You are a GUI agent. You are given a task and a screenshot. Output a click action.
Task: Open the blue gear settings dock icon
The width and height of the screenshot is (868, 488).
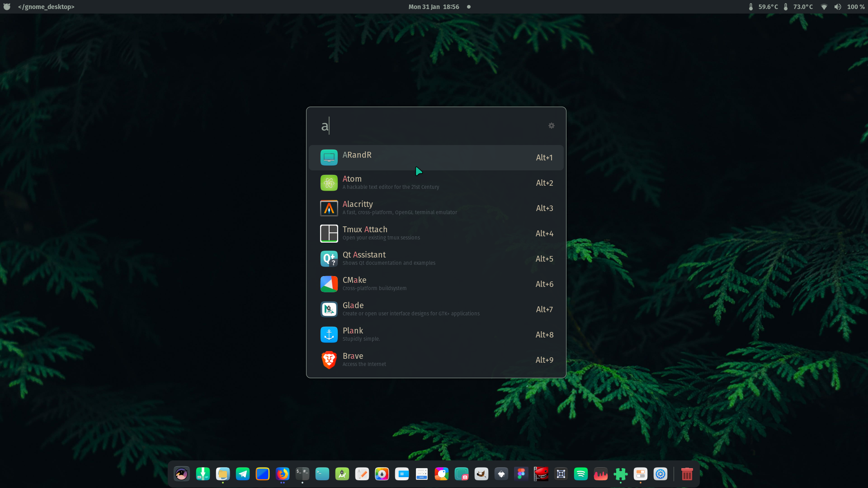click(660, 474)
